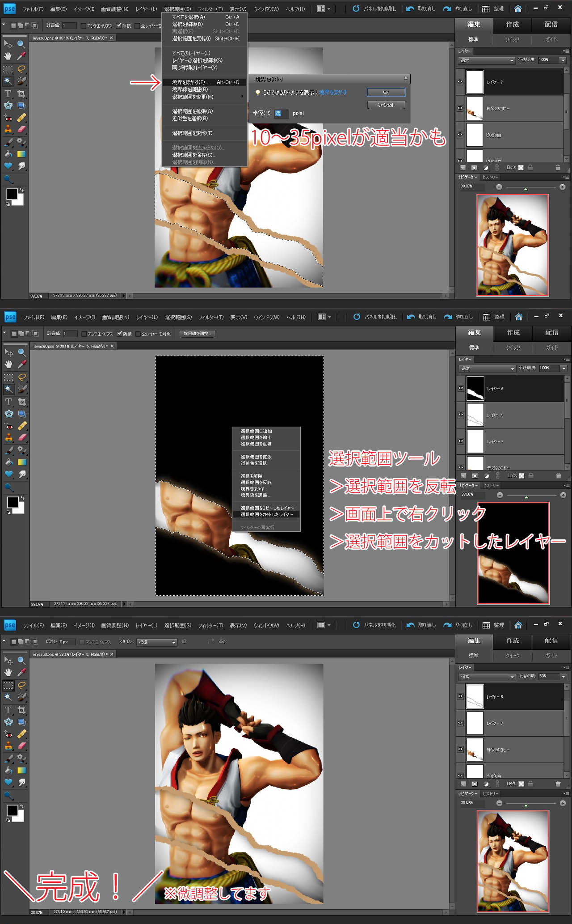Select the Lasso tool in the レイヤー 7 document window

coord(21,69)
